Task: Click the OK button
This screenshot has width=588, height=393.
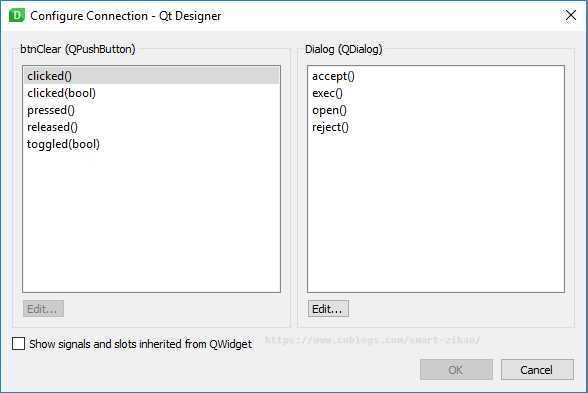Action: pos(456,370)
